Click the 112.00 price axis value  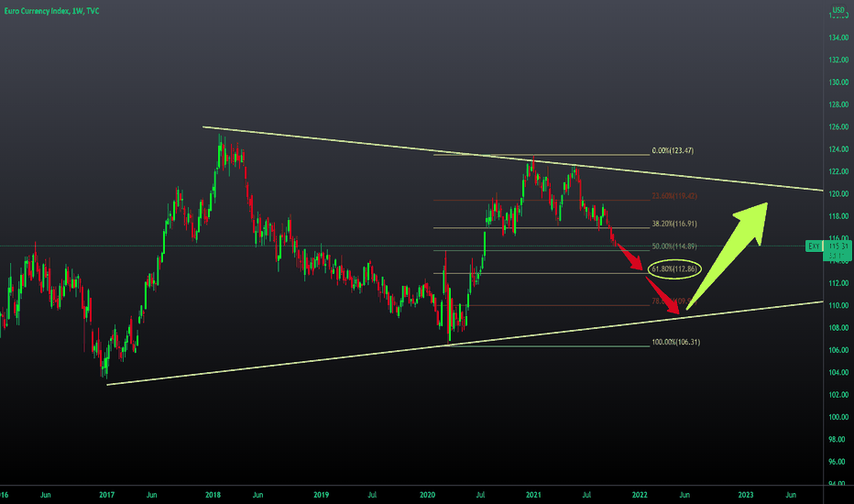[838, 283]
